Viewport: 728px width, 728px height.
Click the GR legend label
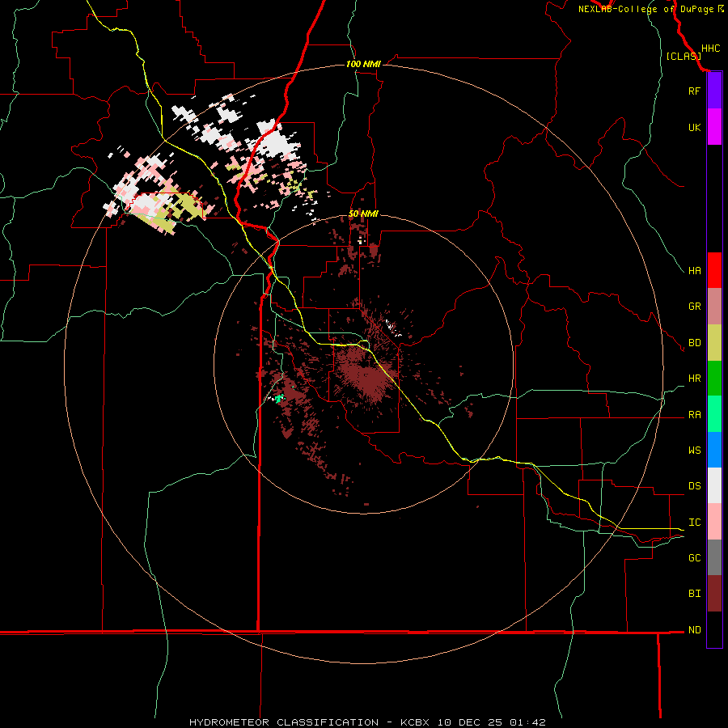click(694, 307)
